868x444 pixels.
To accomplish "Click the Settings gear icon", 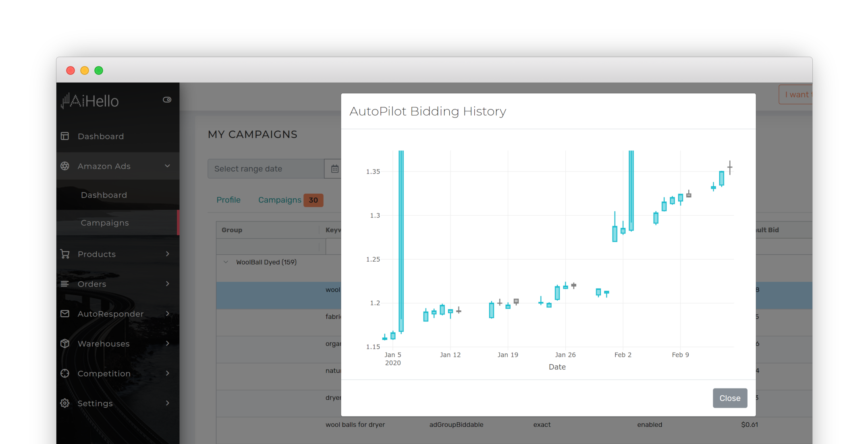I will 65,403.
